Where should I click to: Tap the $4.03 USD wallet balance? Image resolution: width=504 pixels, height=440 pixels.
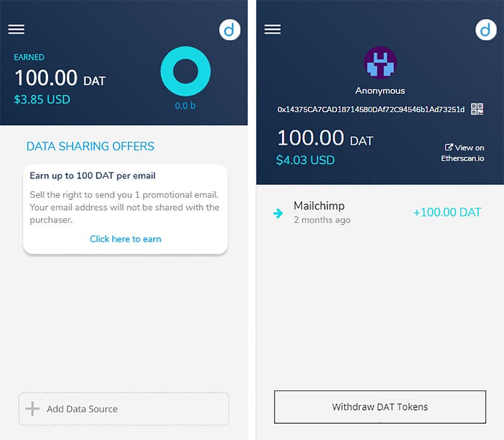click(x=306, y=160)
